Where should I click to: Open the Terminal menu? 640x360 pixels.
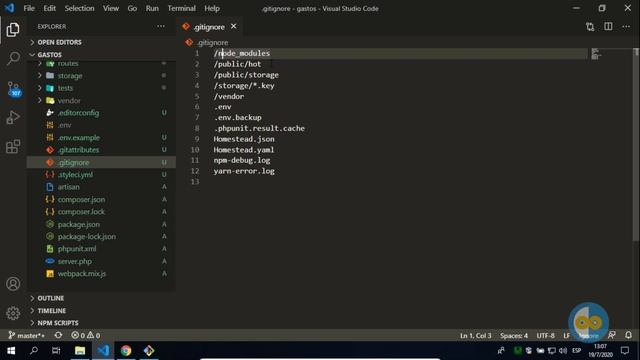click(181, 8)
